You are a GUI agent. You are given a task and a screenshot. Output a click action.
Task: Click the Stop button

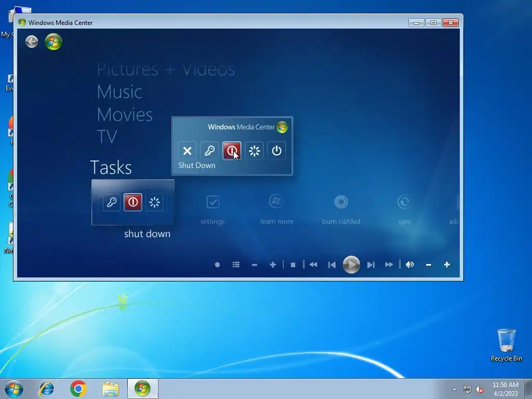293,264
